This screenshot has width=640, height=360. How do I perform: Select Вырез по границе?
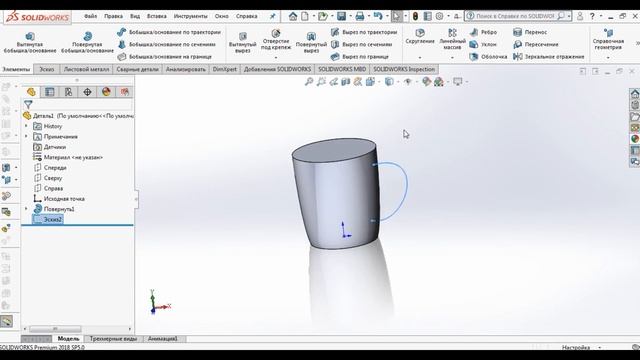pyautogui.click(x=360, y=57)
